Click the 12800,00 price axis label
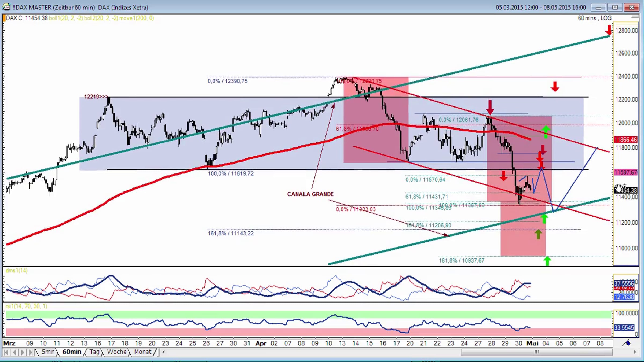This screenshot has height=362, width=644. coord(627,31)
